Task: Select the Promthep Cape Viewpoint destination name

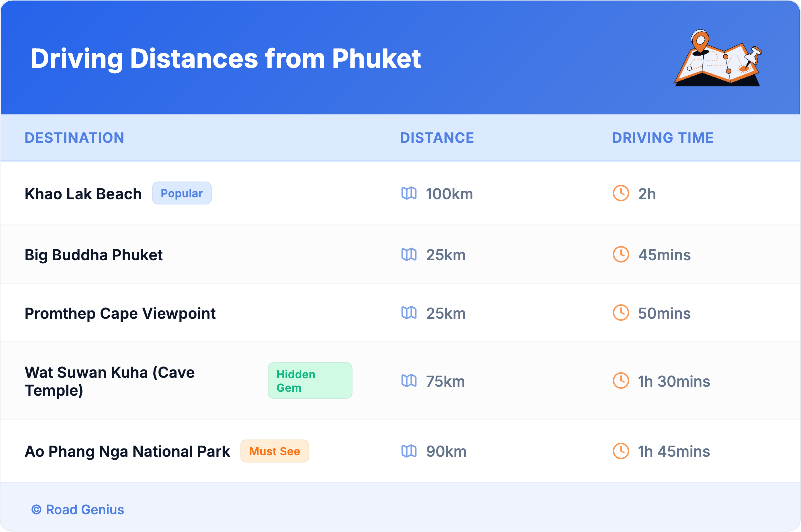Action: tap(120, 313)
